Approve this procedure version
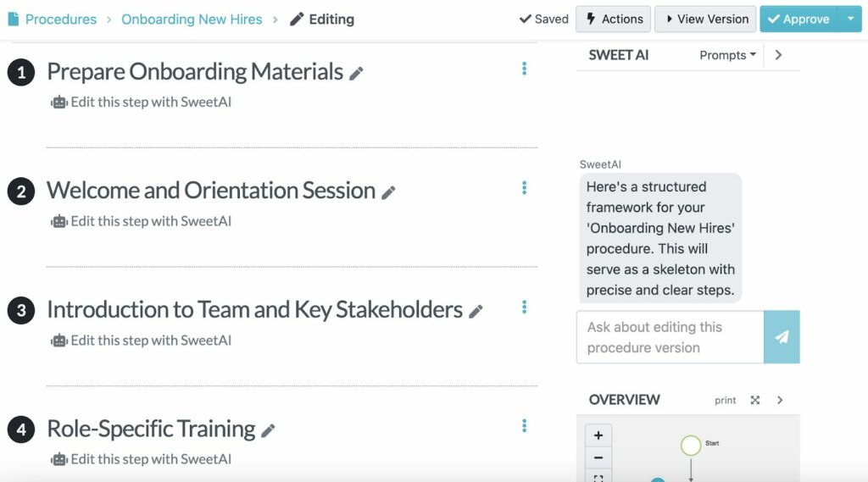 click(798, 19)
